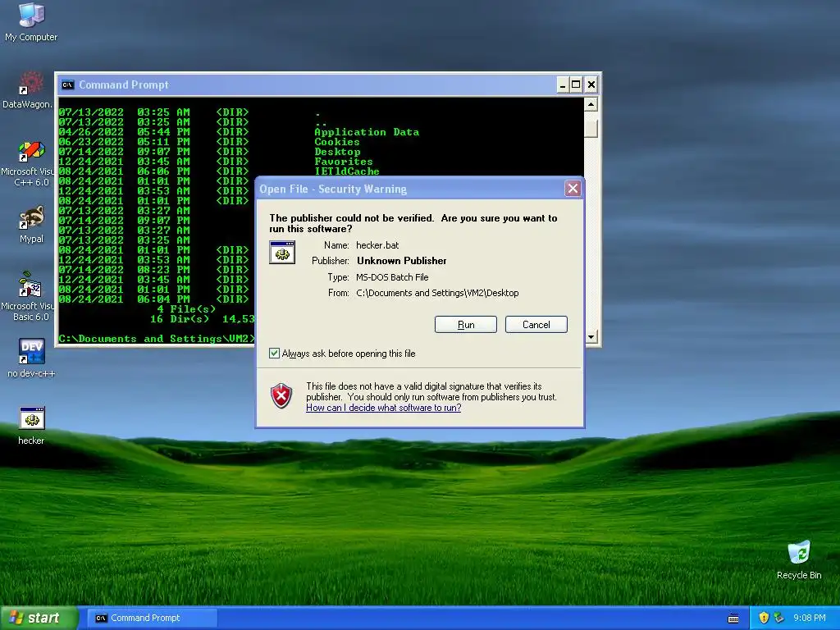
Task: Click IETldCache in the directory listing
Action: click(347, 171)
